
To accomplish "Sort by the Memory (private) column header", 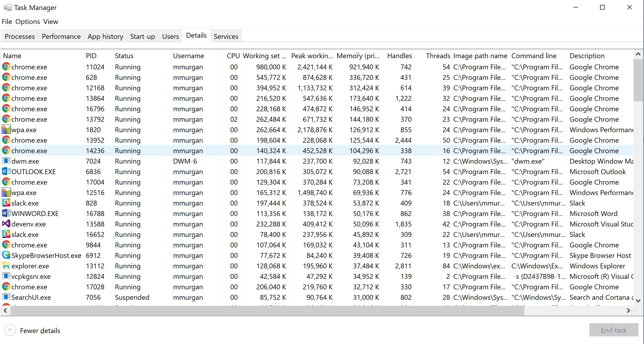I will point(357,56).
